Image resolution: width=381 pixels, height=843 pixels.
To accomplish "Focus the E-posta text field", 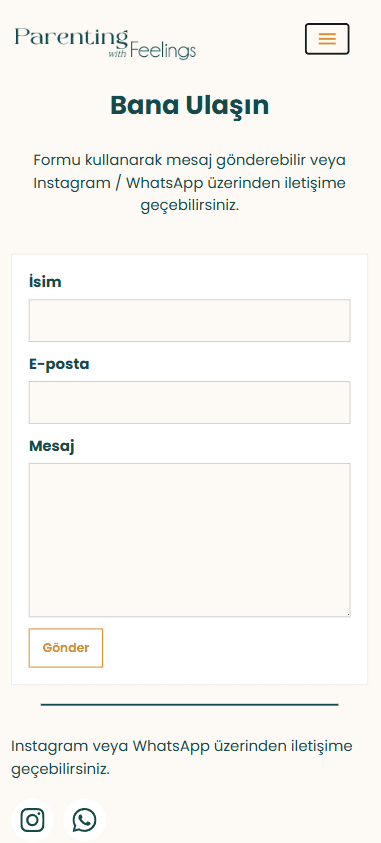I will click(190, 402).
